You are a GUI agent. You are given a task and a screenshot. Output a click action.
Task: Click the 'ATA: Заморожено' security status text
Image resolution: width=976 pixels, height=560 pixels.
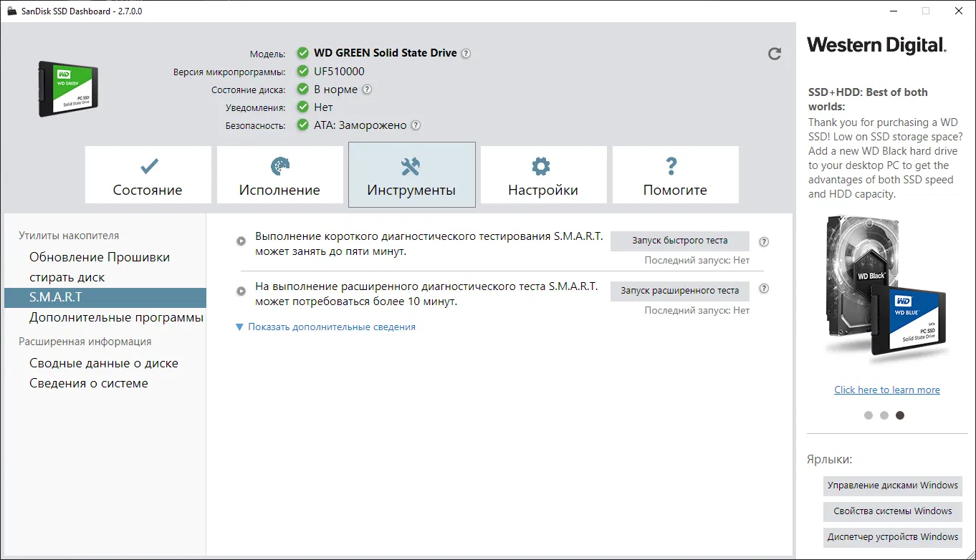coord(360,125)
